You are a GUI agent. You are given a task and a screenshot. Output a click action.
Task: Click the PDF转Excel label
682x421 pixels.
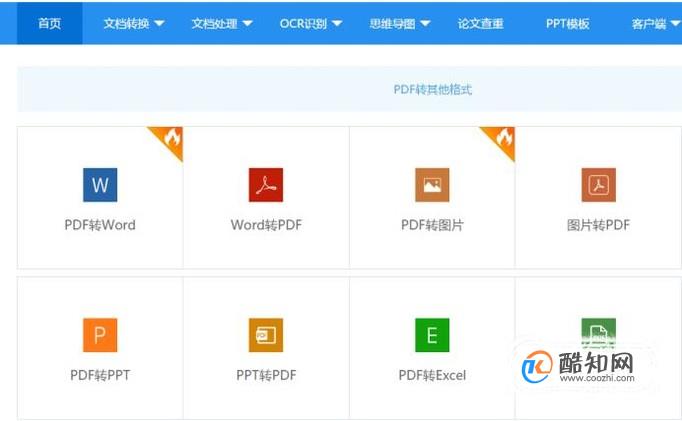click(432, 375)
